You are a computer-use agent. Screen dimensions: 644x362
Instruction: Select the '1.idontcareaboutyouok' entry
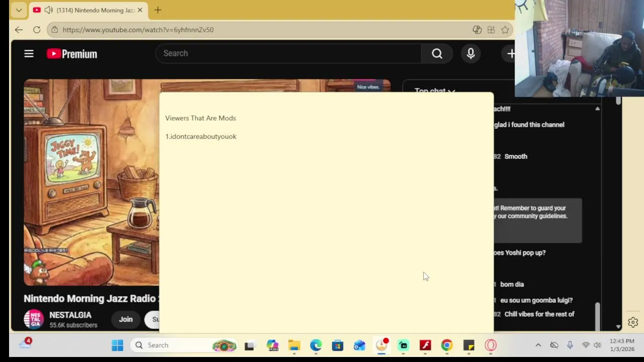pos(201,136)
